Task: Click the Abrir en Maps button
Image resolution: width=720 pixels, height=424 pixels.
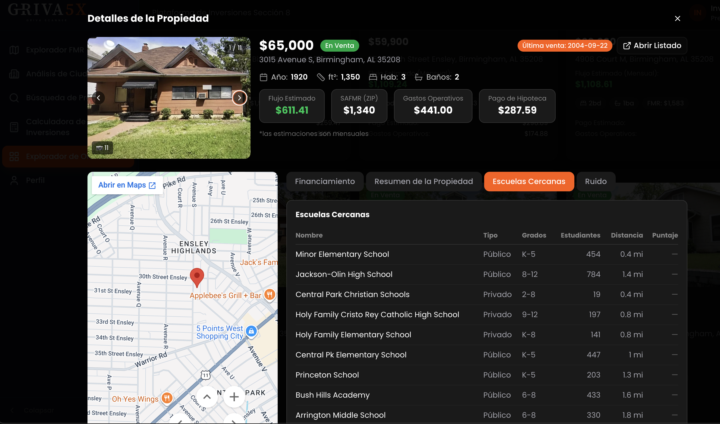Action: pos(127,185)
